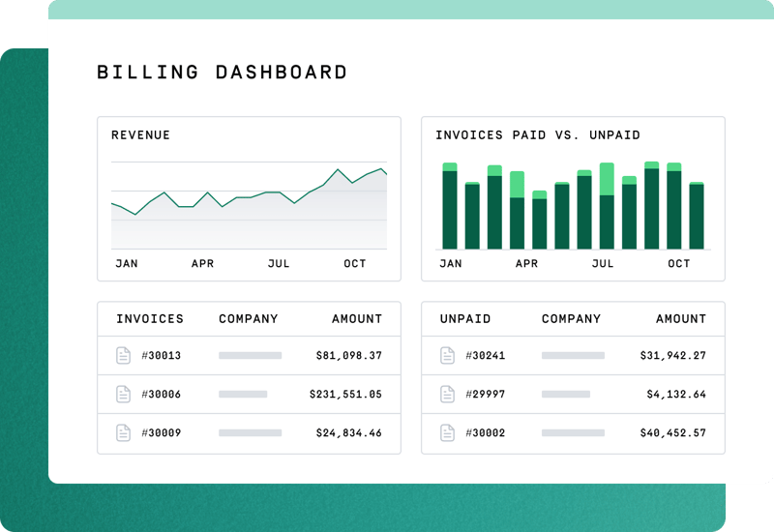Click the OCT label on the paid vs. unpaid chart
This screenshot has width=774, height=532.
click(x=679, y=263)
